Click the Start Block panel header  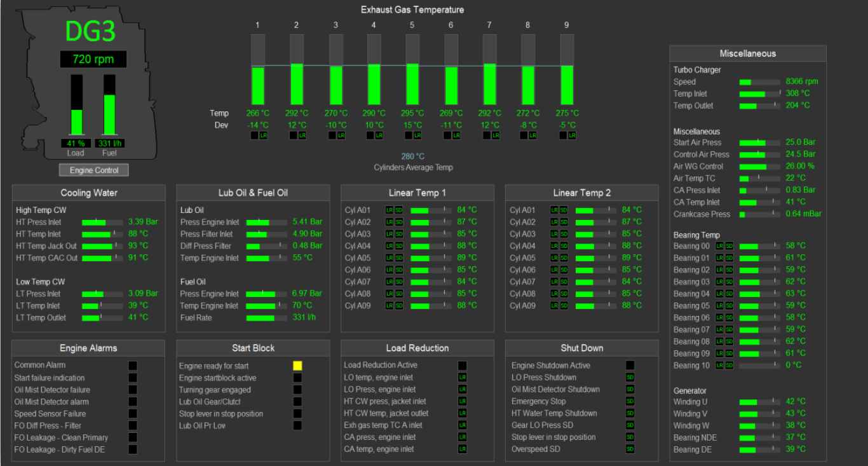point(253,348)
